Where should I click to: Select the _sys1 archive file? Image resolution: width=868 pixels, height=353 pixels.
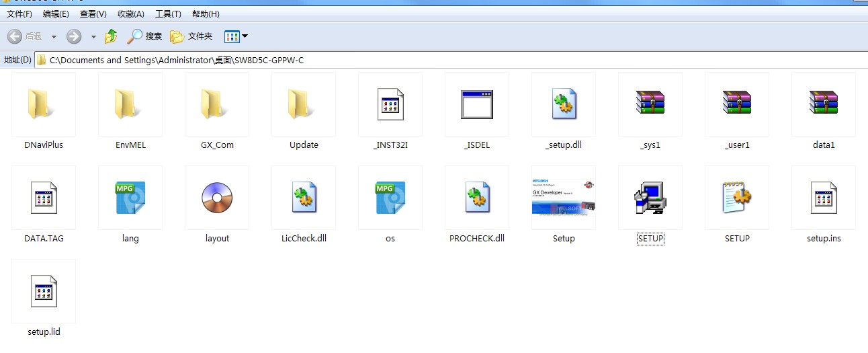pos(650,105)
